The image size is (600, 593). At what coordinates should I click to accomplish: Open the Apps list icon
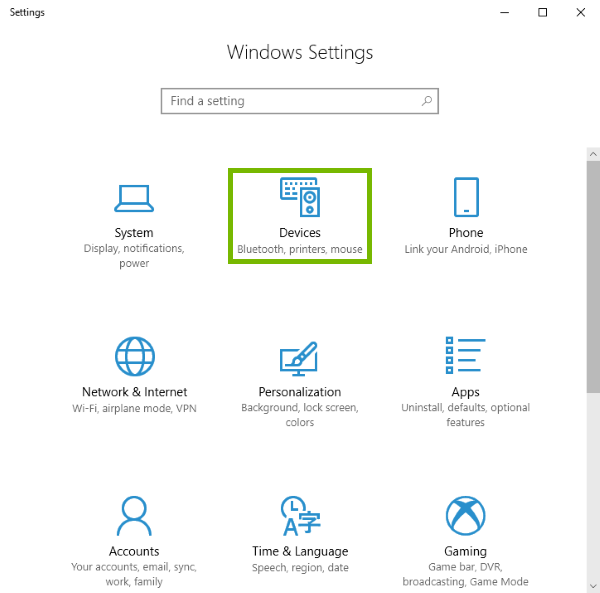coord(465,355)
